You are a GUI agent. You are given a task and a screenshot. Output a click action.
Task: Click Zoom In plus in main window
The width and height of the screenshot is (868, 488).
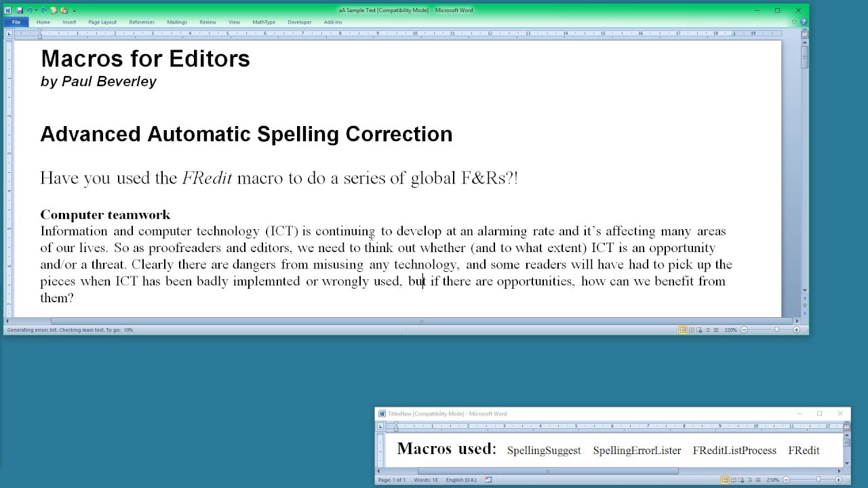pyautogui.click(x=796, y=330)
